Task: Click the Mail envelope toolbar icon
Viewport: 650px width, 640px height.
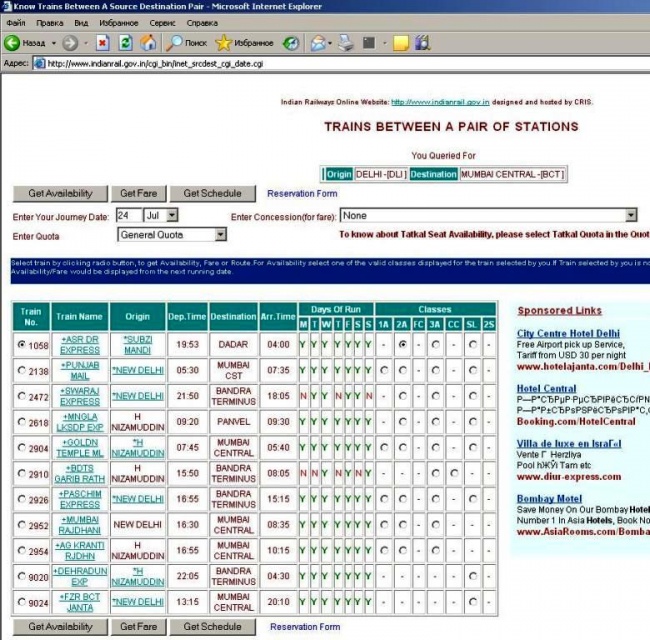Action: click(318, 43)
